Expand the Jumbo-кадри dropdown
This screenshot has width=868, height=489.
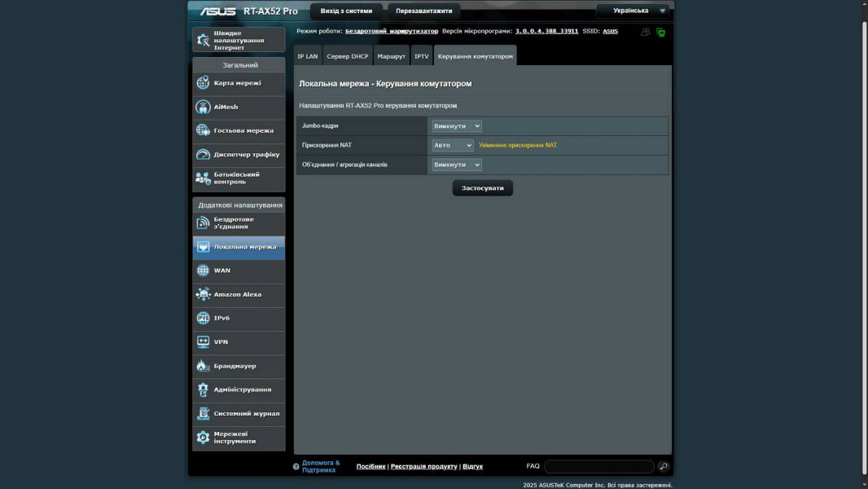pyautogui.click(x=457, y=126)
